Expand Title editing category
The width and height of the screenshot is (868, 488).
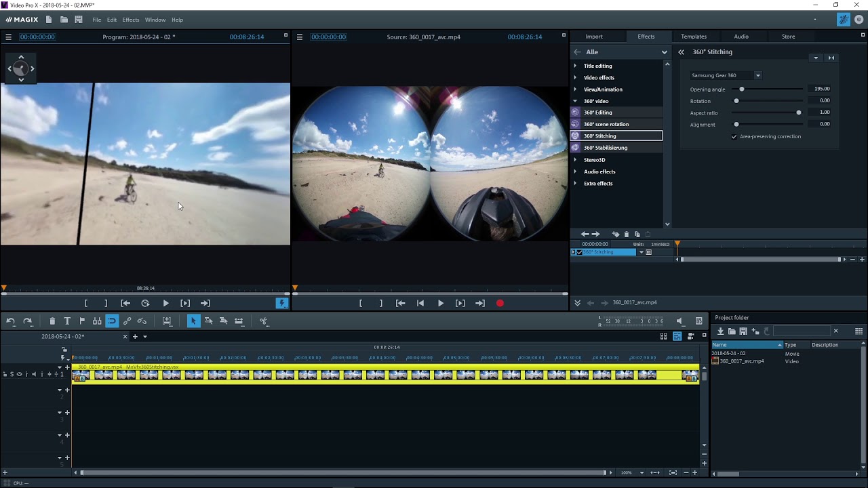(575, 66)
